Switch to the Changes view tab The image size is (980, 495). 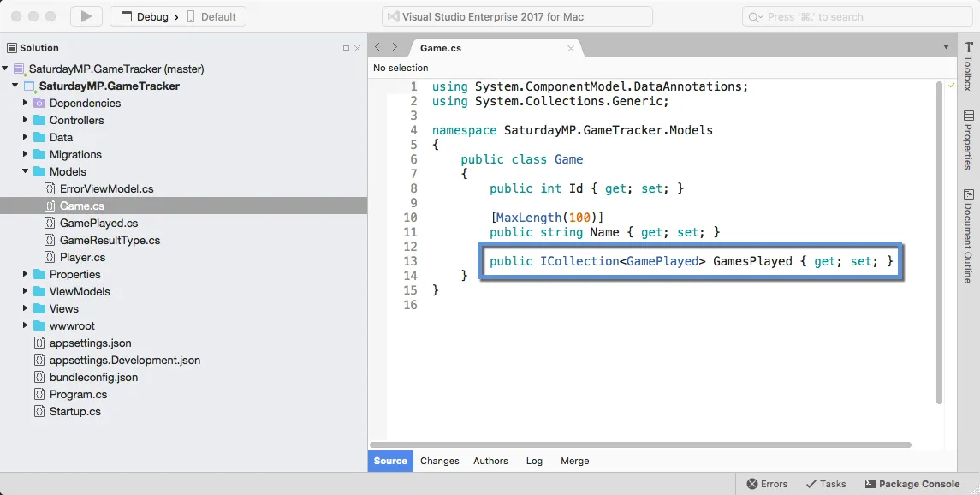coord(439,461)
